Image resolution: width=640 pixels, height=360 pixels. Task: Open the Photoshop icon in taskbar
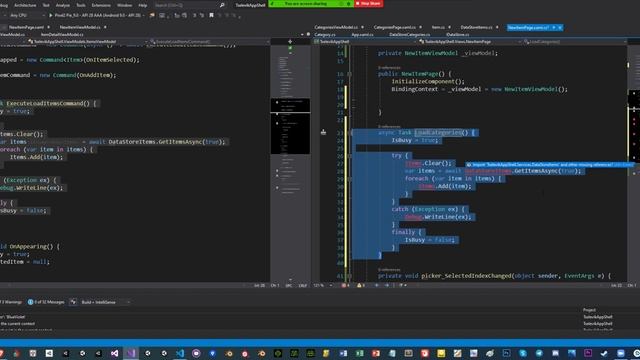(x=507, y=353)
